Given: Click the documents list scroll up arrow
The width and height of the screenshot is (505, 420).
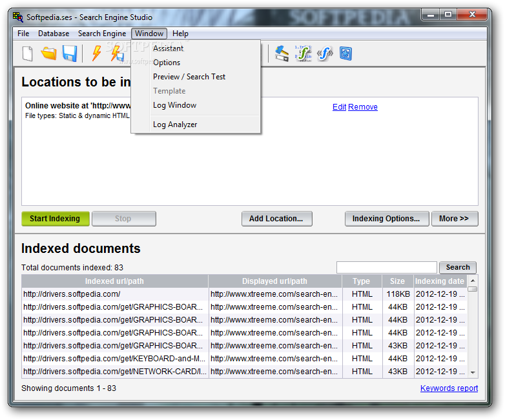Looking at the screenshot, I should 473,281.
